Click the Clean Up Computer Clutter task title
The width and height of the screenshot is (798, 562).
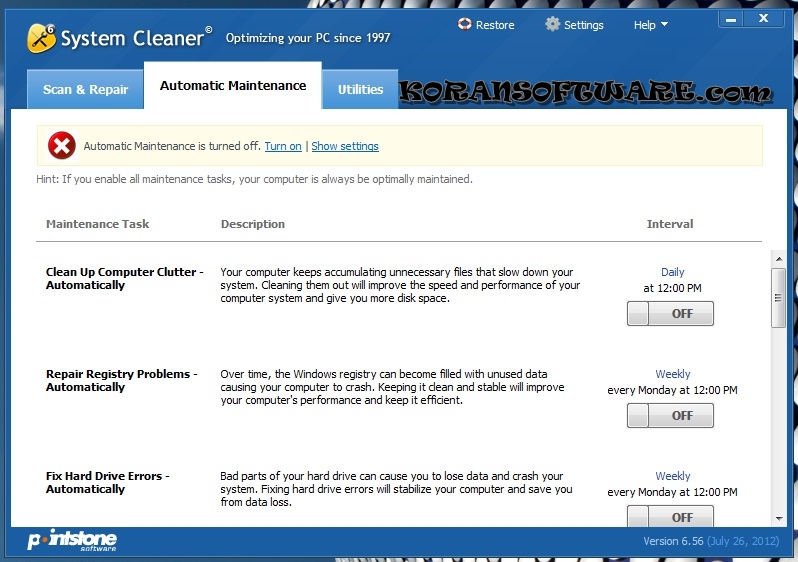124,278
